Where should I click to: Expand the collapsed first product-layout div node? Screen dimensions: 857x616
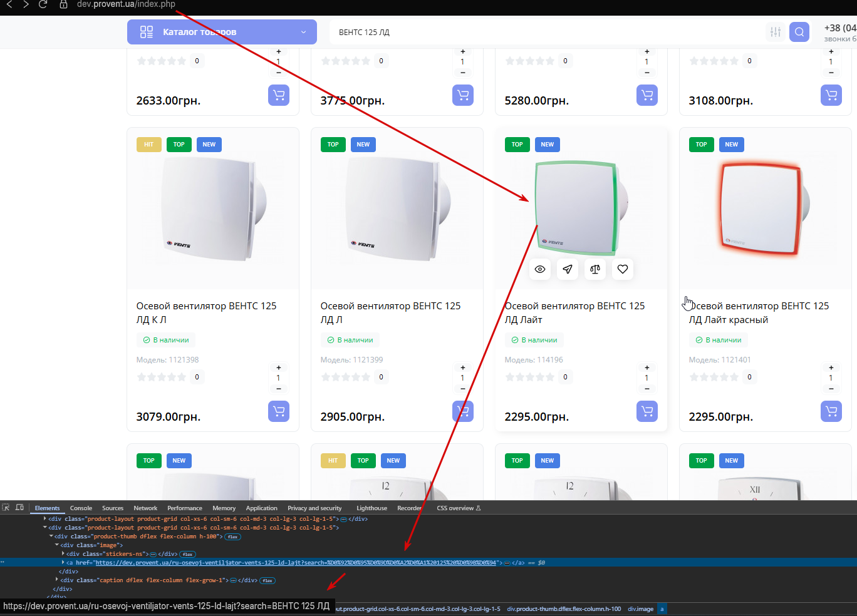tap(44, 518)
